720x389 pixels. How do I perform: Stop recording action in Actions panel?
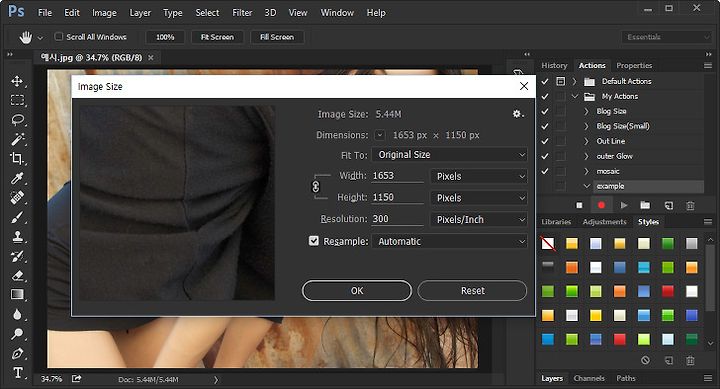click(x=579, y=205)
